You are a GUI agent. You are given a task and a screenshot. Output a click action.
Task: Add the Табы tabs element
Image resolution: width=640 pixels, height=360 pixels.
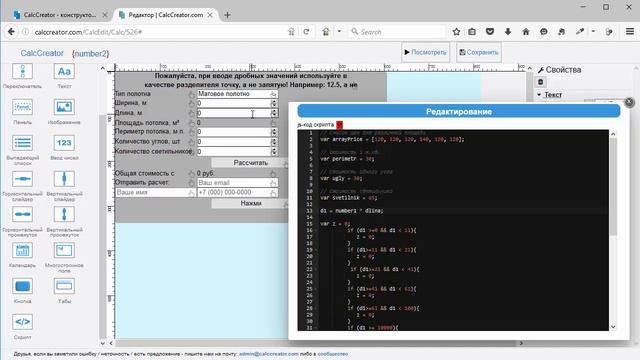click(x=64, y=286)
